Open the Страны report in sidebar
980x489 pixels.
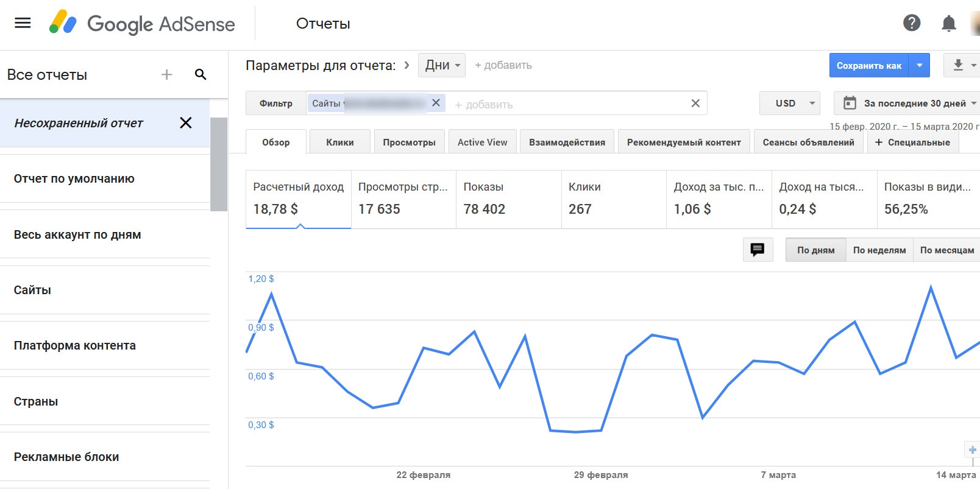tap(36, 401)
